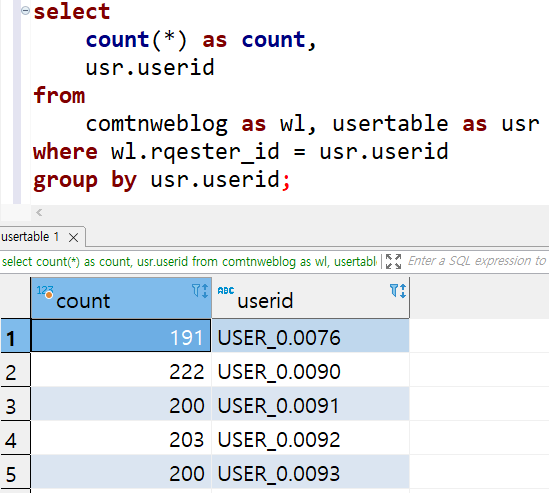Select the USER_0.0090 cell
Viewport: 549px width, 493px height.
point(310,370)
